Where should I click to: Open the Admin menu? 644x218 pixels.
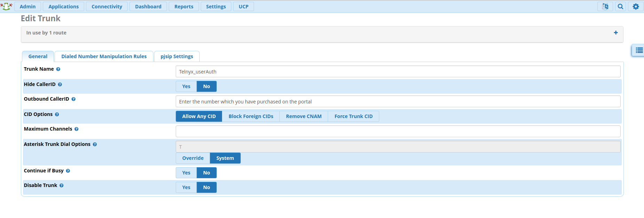click(28, 7)
